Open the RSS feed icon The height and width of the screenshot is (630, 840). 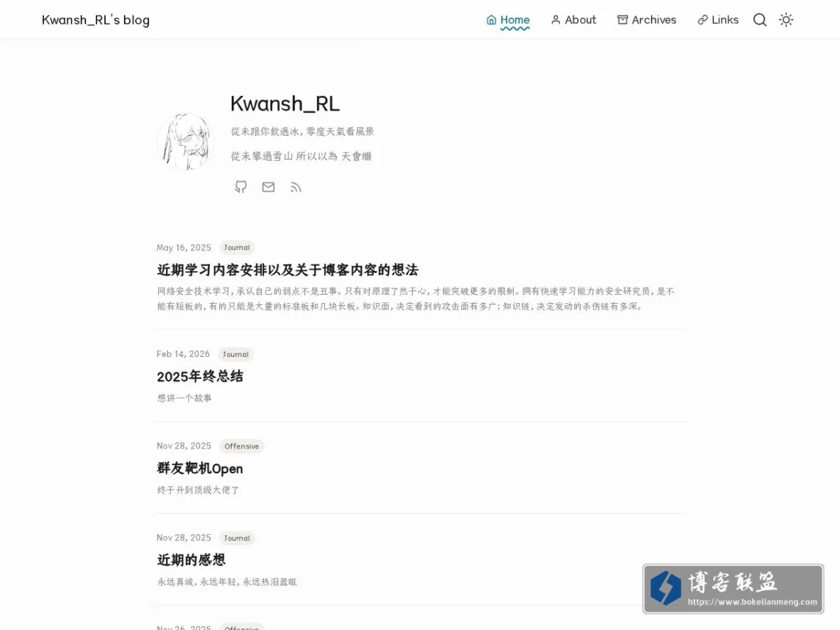(x=295, y=187)
